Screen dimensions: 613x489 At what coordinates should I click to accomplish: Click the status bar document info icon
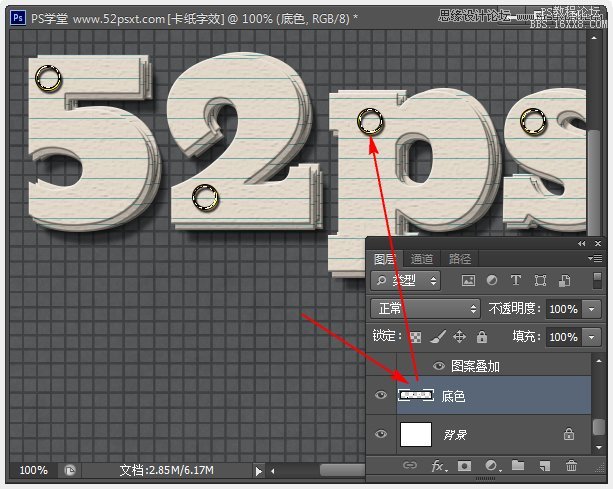[x=70, y=470]
